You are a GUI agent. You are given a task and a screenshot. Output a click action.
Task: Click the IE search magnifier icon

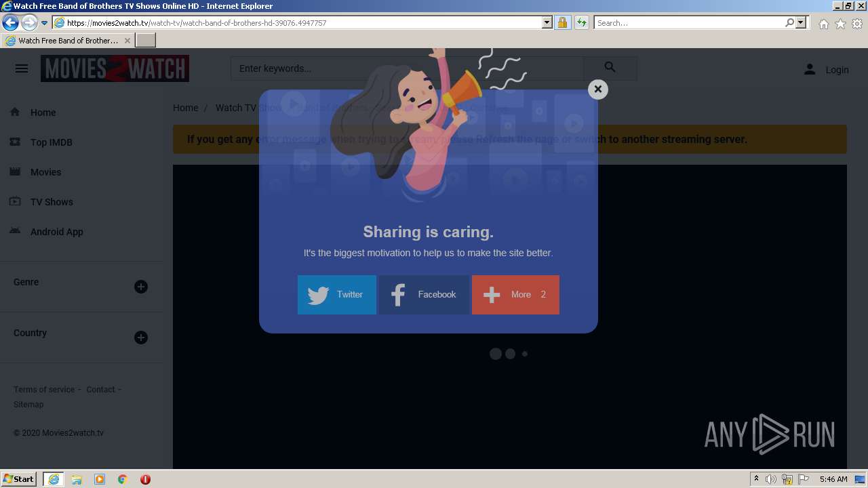tap(789, 23)
